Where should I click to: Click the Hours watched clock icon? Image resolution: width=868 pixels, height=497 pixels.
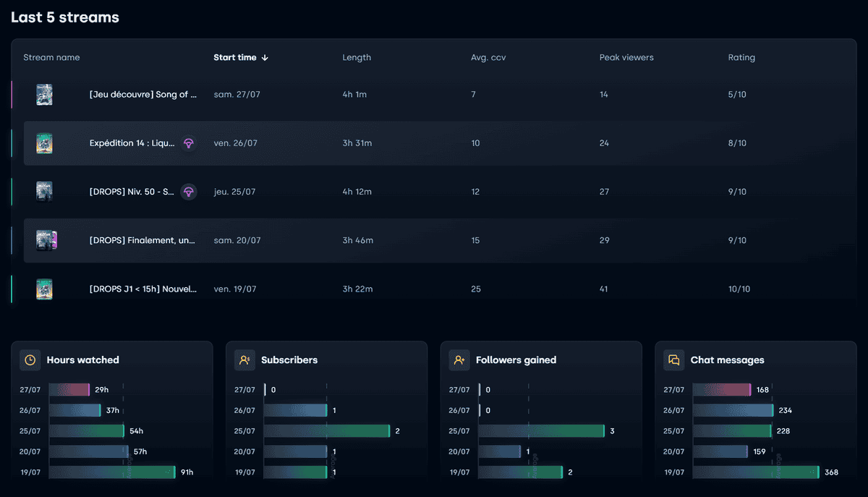(x=30, y=360)
